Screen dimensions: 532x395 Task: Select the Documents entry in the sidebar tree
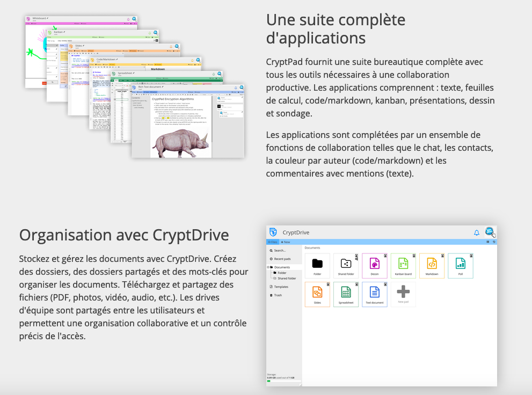[282, 267]
